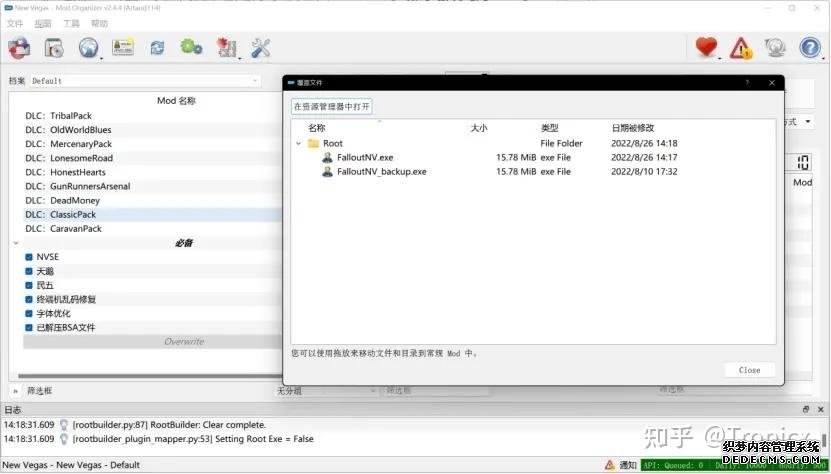The image size is (831, 474).
Task: Open the Profiles ID card icon
Action: pyautogui.click(x=123, y=47)
